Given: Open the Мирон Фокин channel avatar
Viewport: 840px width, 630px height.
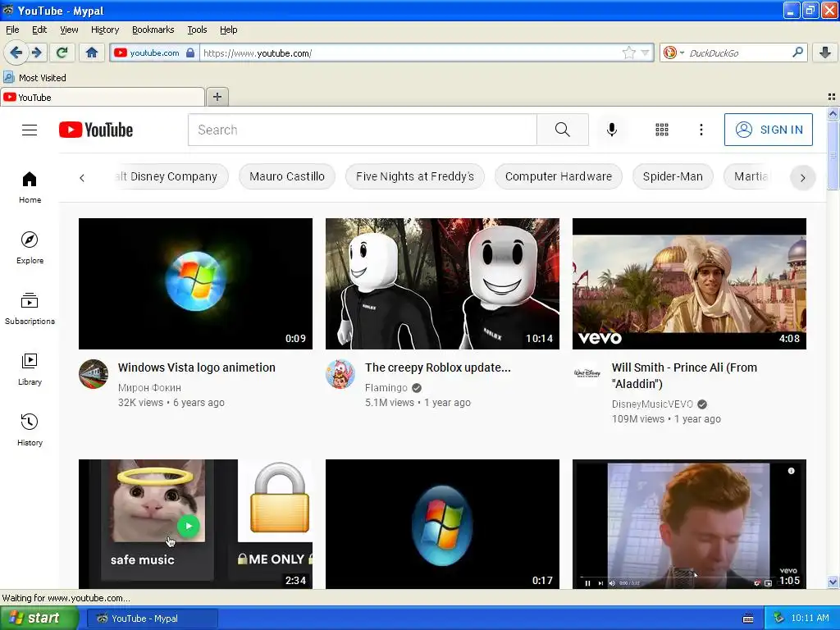Looking at the screenshot, I should click(x=94, y=374).
